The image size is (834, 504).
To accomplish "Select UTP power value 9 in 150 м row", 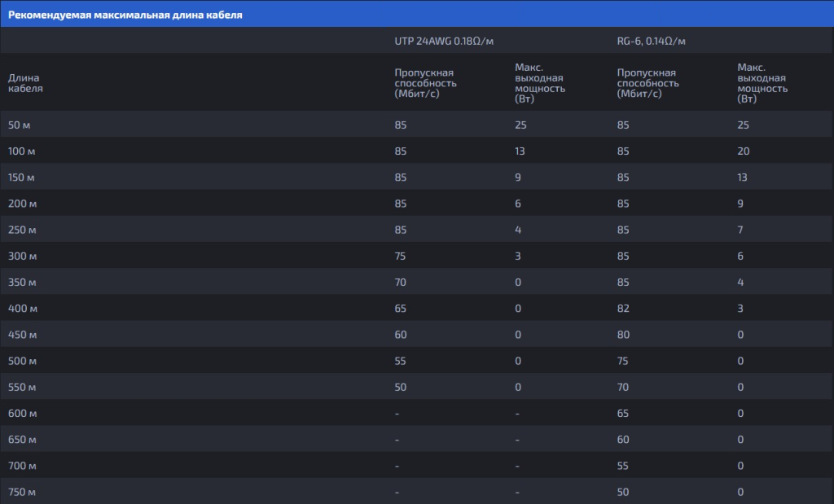I will (518, 177).
